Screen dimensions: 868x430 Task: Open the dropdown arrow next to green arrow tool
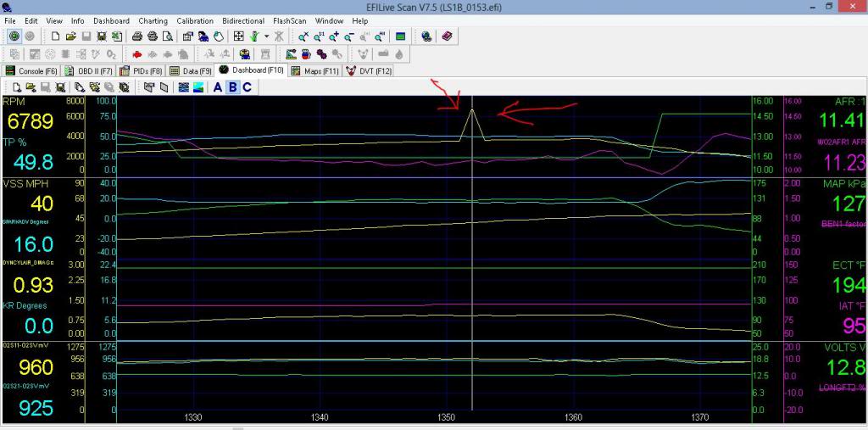point(267,36)
